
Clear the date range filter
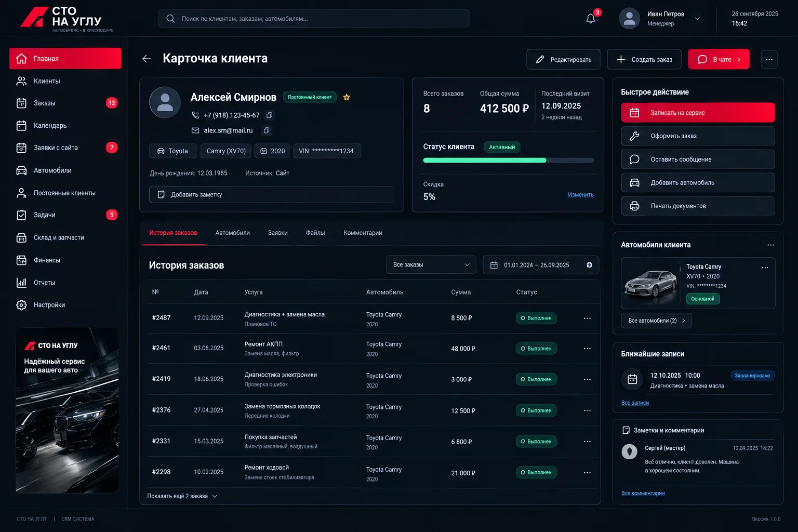coord(589,265)
